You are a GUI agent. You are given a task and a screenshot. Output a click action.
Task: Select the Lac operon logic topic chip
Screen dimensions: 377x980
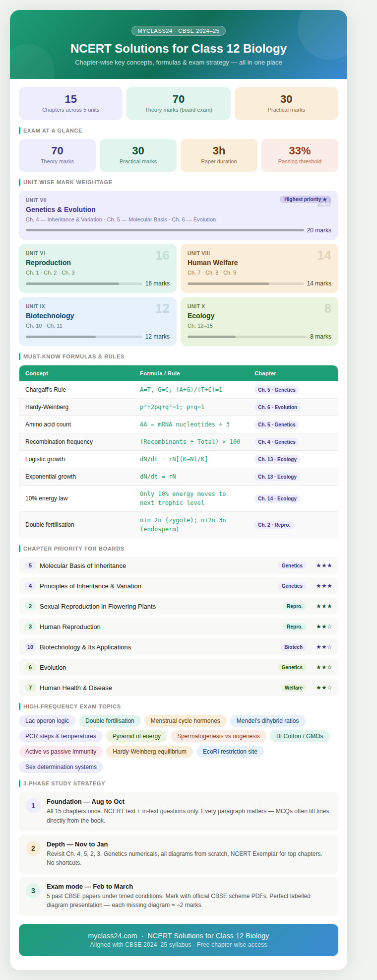tap(47, 721)
